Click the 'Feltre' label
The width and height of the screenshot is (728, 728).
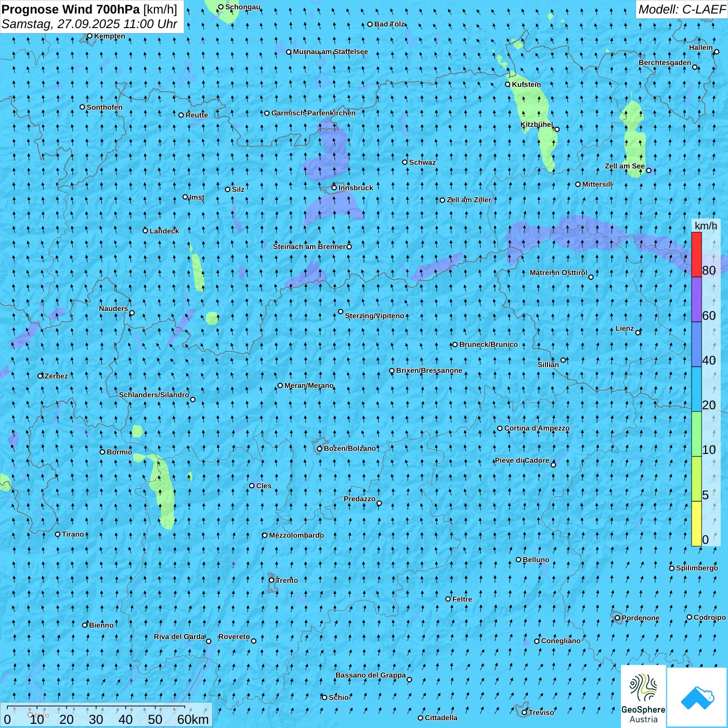pyautogui.click(x=462, y=599)
